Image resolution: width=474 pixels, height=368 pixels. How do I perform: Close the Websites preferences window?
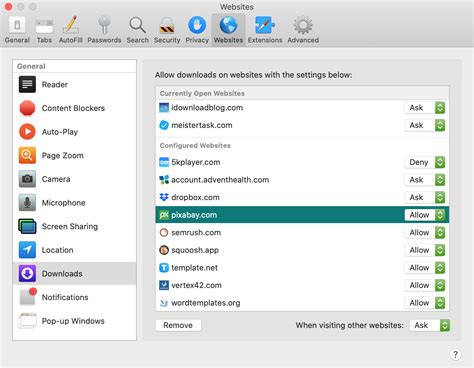click(x=8, y=7)
